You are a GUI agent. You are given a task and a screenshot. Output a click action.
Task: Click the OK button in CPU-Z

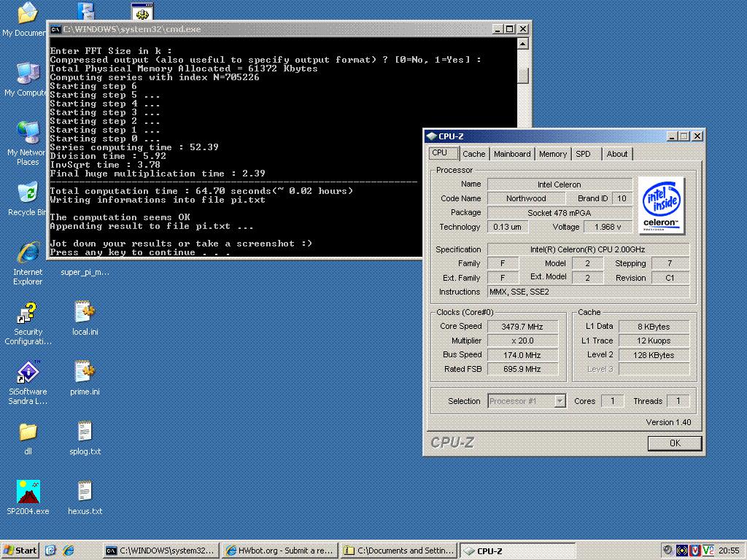675,443
